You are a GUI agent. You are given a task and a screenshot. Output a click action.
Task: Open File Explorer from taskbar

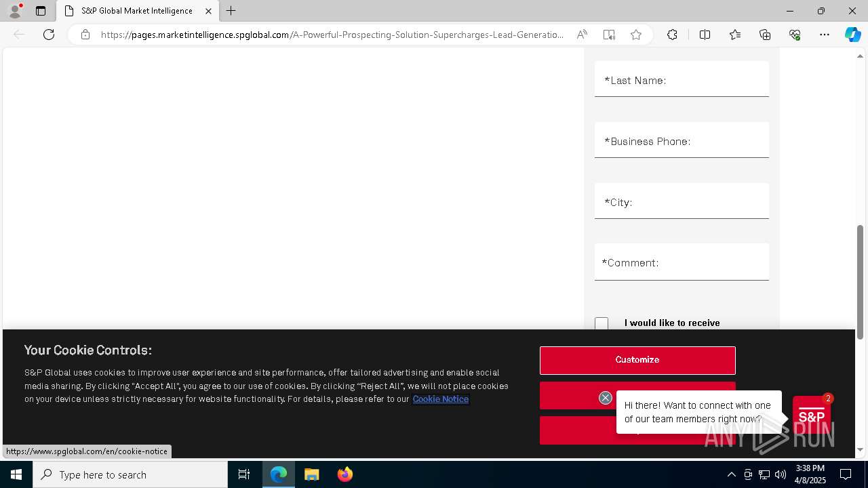pyautogui.click(x=312, y=474)
